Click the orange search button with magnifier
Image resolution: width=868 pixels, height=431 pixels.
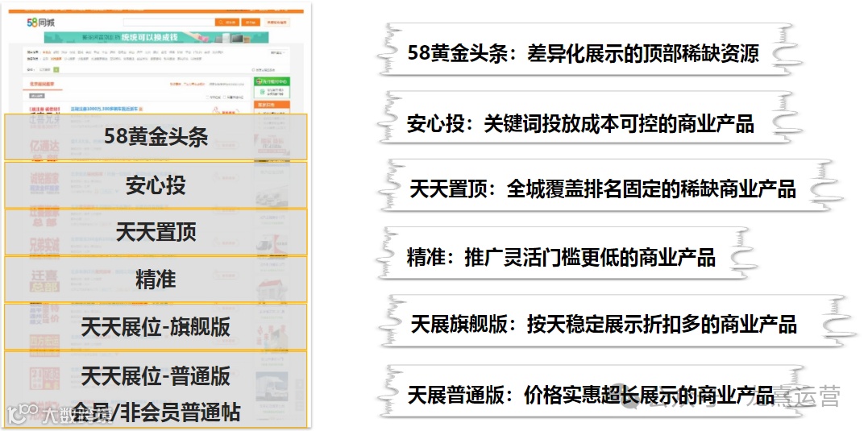[x=227, y=23]
